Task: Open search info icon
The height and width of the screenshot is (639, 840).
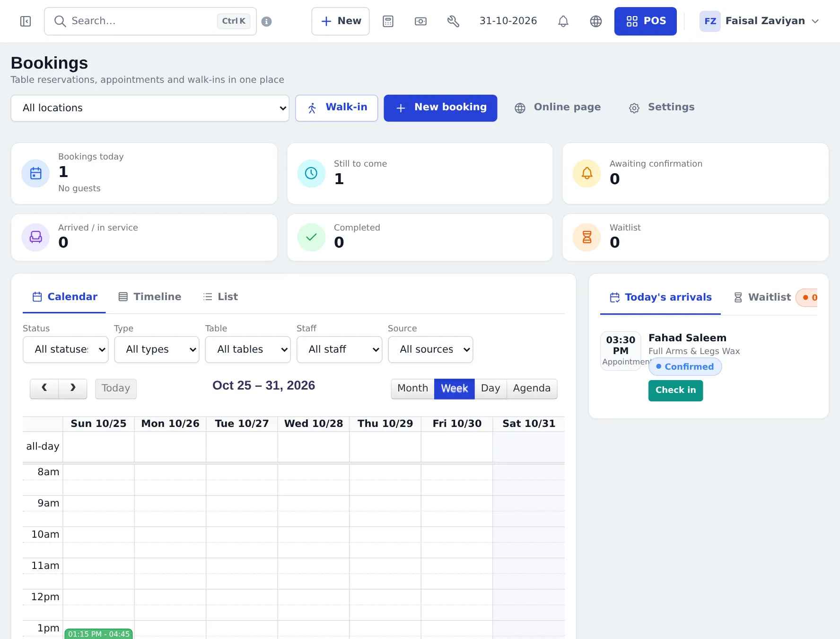Action: [x=267, y=21]
